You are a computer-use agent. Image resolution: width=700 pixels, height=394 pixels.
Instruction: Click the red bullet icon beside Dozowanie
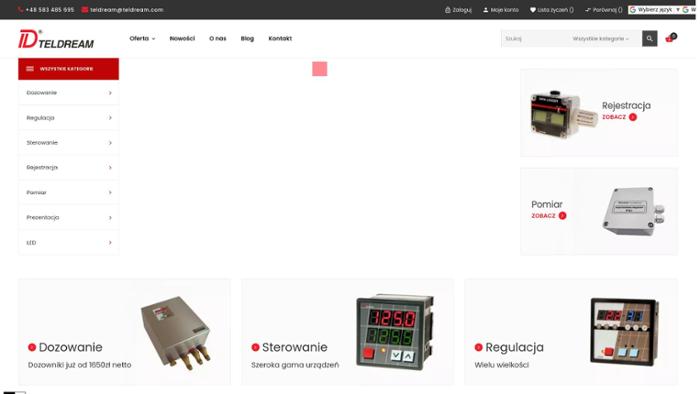(x=32, y=347)
